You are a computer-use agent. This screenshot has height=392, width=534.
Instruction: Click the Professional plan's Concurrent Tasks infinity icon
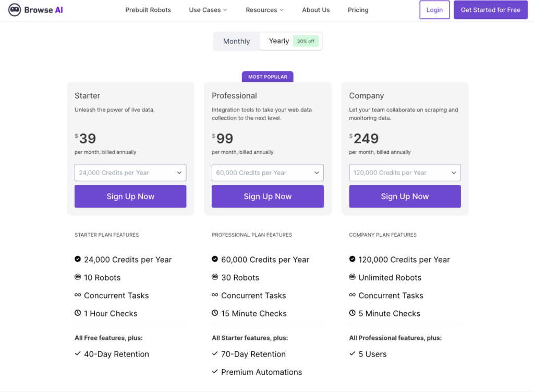pos(215,295)
